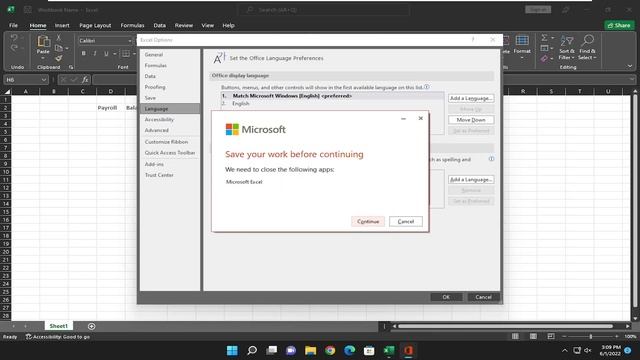Open the Name Box dropdown
640x360 pixels.
point(44,80)
